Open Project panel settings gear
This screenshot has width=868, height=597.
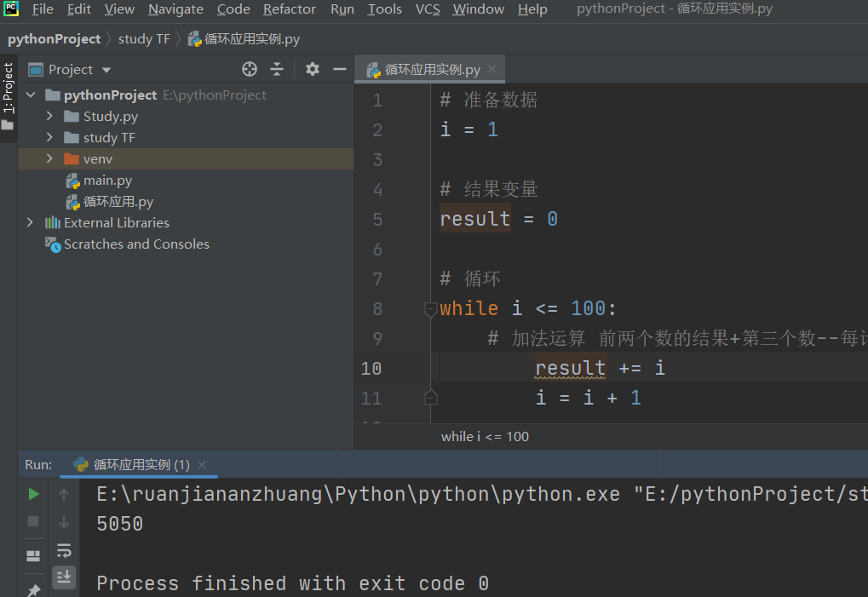point(313,69)
